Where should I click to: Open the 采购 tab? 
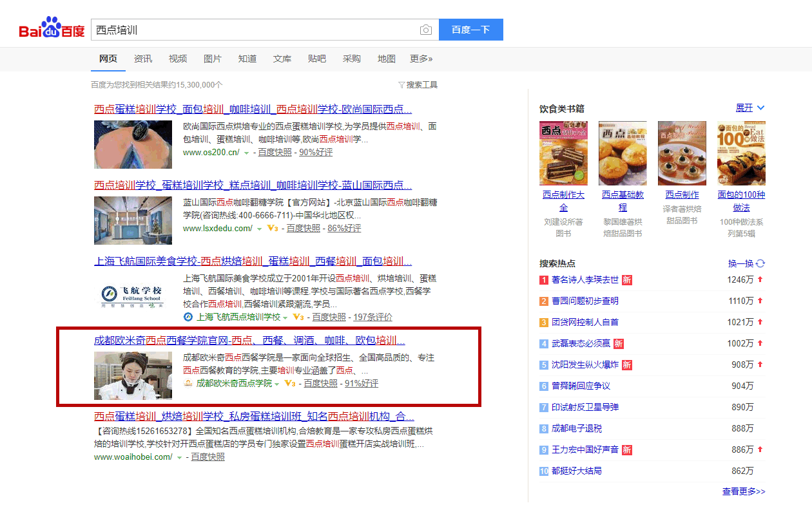click(352, 59)
